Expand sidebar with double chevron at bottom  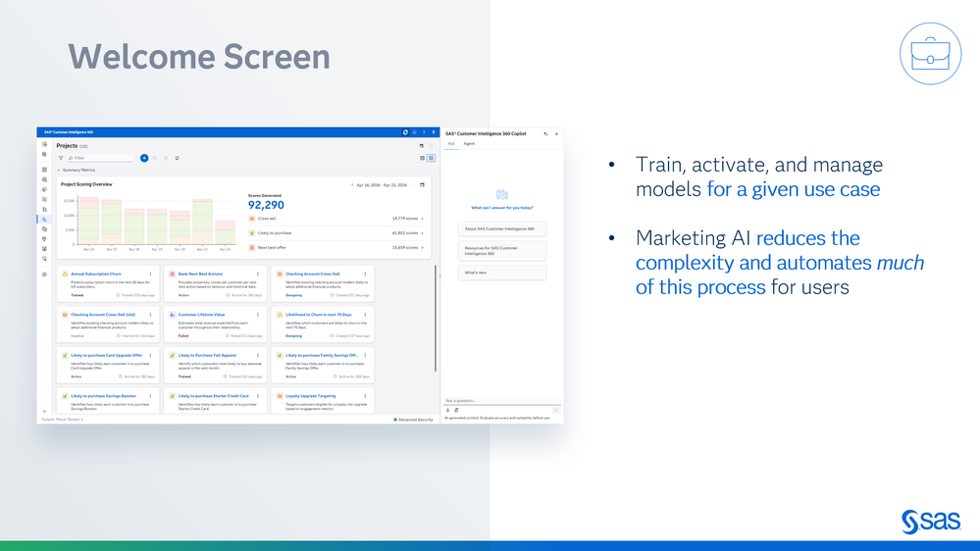pyautogui.click(x=44, y=411)
